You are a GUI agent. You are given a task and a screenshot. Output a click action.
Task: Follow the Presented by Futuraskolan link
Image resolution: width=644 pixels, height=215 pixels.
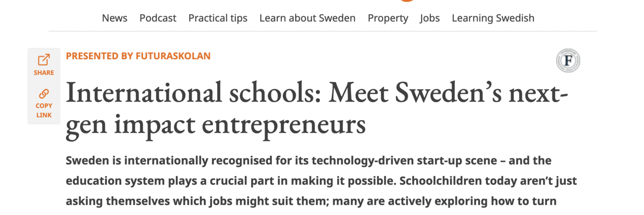click(138, 56)
